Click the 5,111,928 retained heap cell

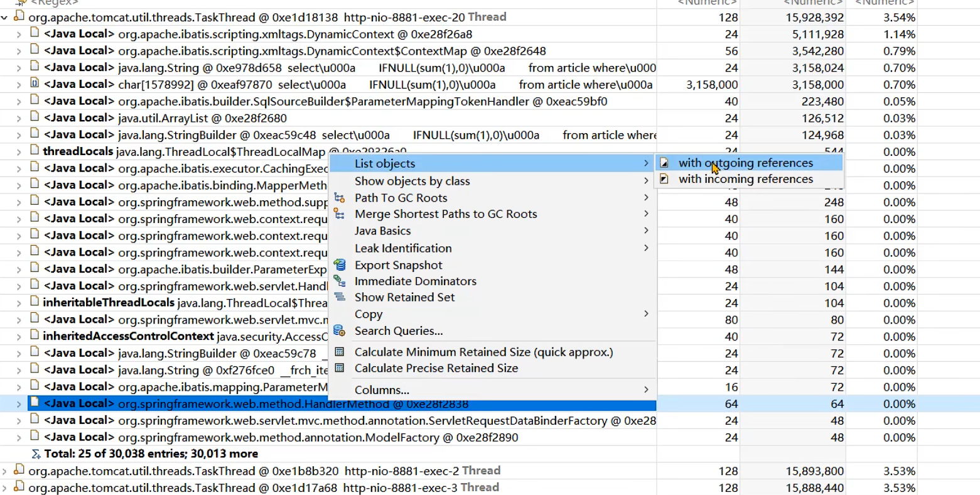pyautogui.click(x=818, y=35)
